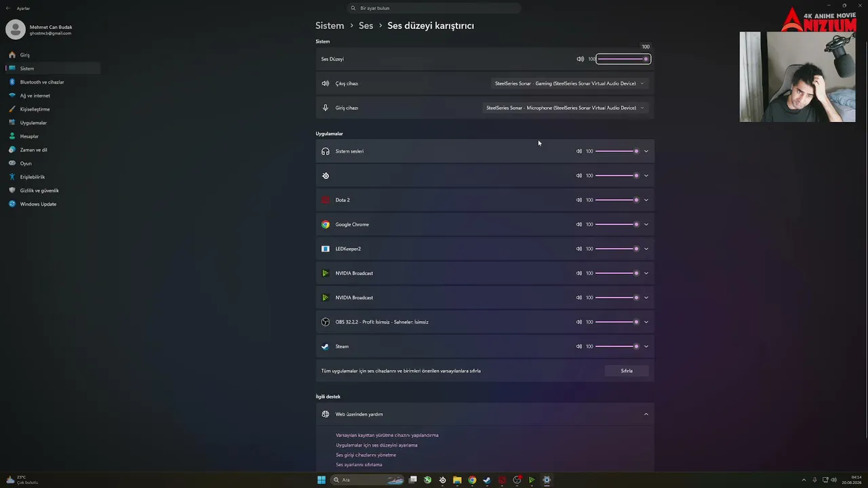
Task: Click the Zaman ve dil sidebar icon
Action: [x=12, y=150]
